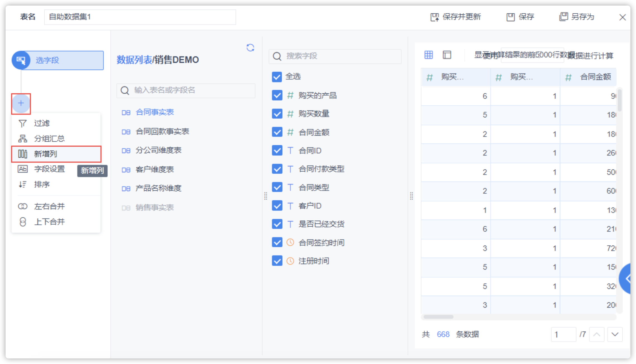636x364 pixels.
Task: Click the plus add-step button
Action: click(x=21, y=103)
